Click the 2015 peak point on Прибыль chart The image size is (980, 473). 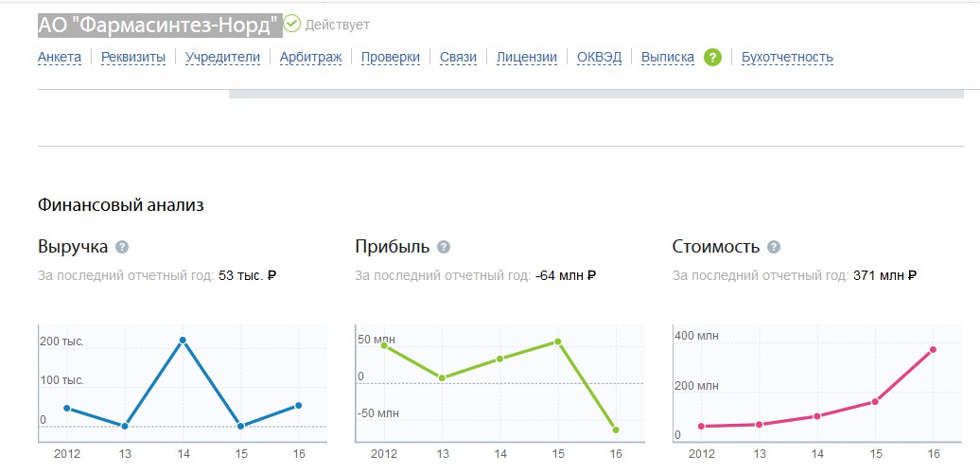[557, 342]
